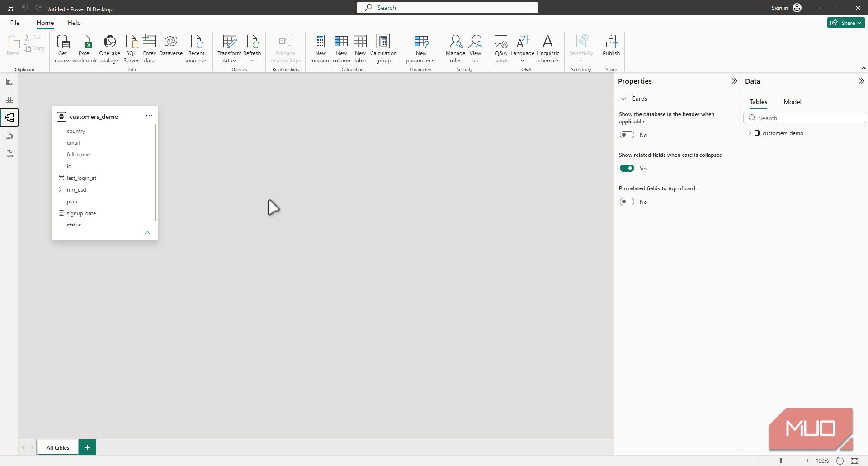868x466 pixels.
Task: Select the mrr_usd field
Action: click(76, 190)
